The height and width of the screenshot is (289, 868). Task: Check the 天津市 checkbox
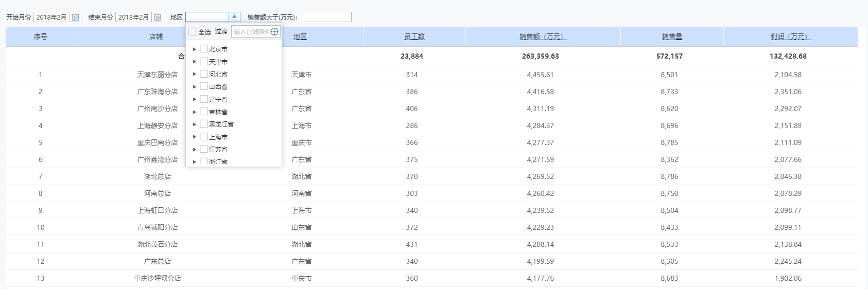pyautogui.click(x=203, y=61)
